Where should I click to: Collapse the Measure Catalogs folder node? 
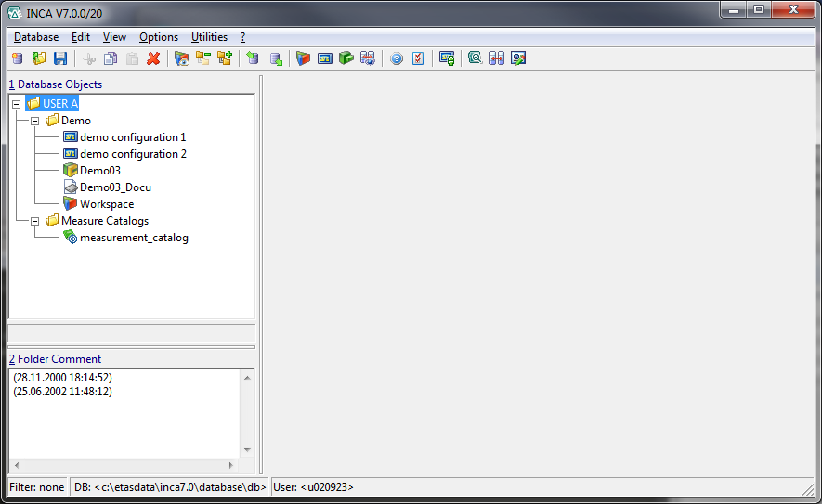(34, 221)
